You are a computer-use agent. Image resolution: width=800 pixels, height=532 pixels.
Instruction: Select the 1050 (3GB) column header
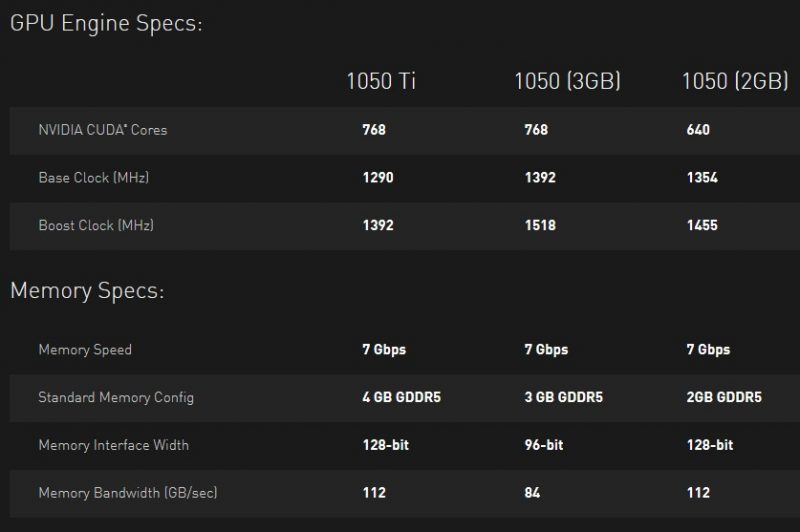click(x=567, y=82)
